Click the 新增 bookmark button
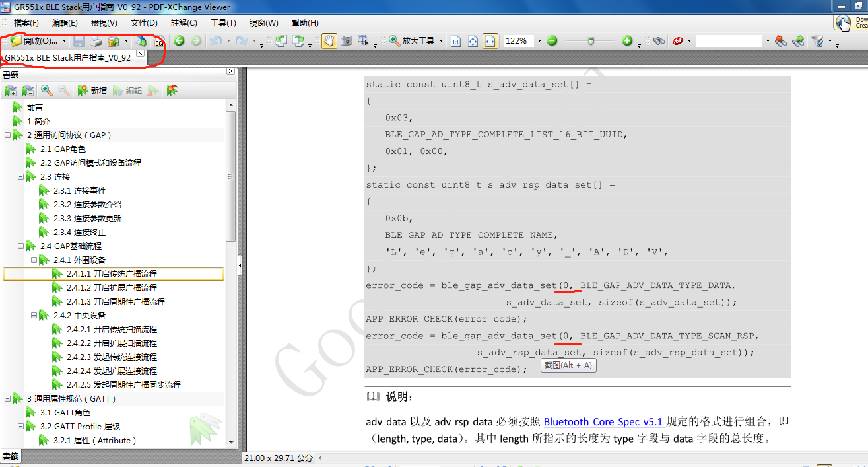This screenshot has width=868, height=467. click(92, 90)
